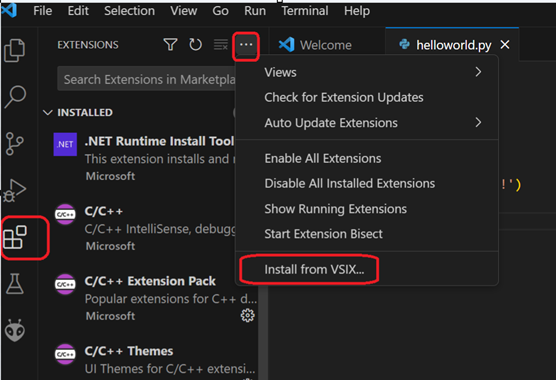Screen dimensions: 556x380
Task: Open the Terminal menu
Action: [305, 11]
